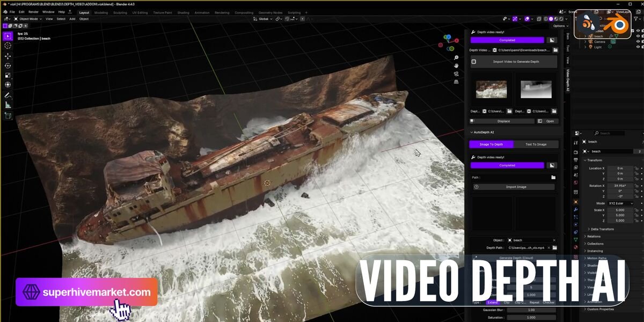Viewport: 644px width, 322px height.
Task: Click folder icon beside Depth Video path
Action: (555, 50)
